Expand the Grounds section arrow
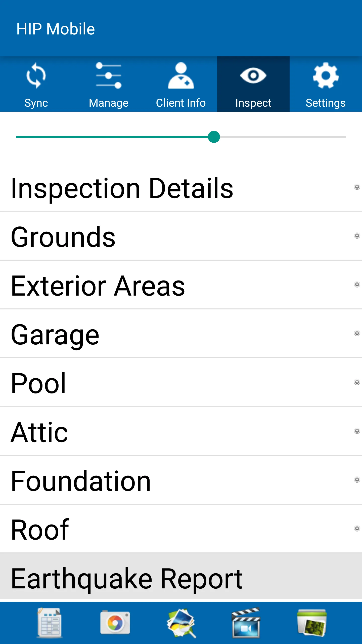The width and height of the screenshot is (362, 644). click(357, 236)
